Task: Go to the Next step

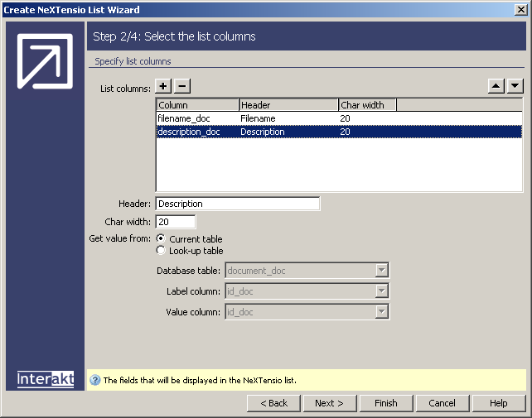Action: click(x=329, y=403)
